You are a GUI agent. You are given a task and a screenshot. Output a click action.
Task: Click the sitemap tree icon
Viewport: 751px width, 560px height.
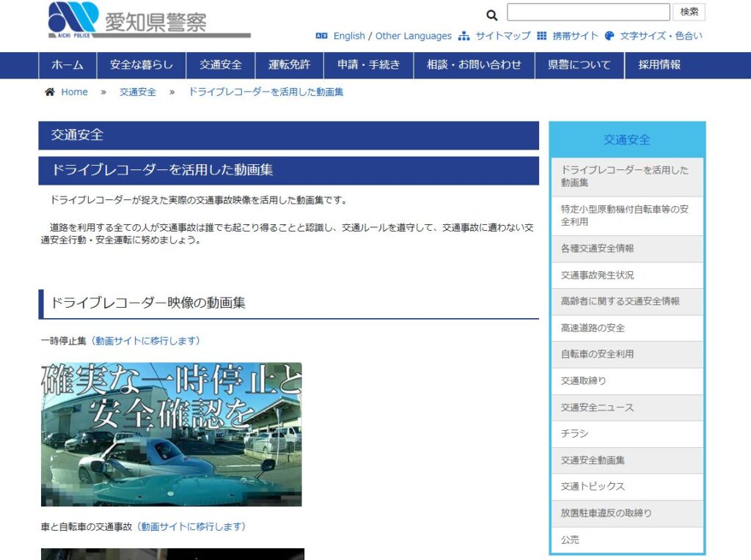pos(464,36)
